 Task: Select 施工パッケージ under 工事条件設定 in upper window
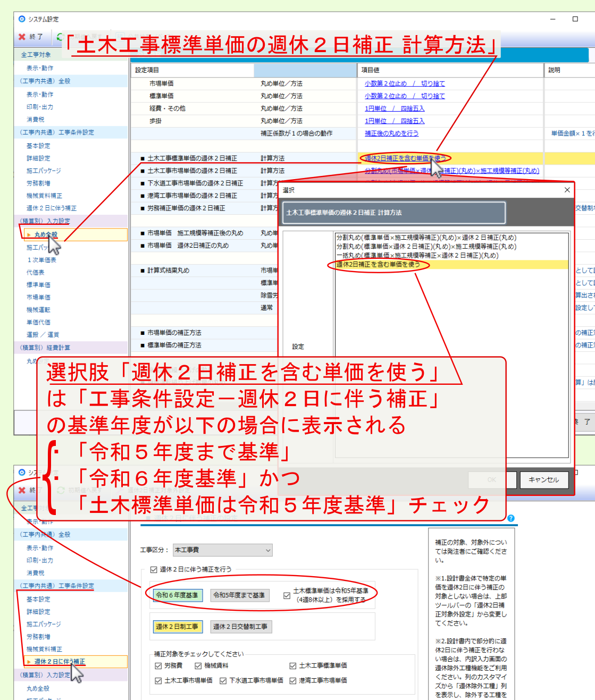tap(44, 171)
